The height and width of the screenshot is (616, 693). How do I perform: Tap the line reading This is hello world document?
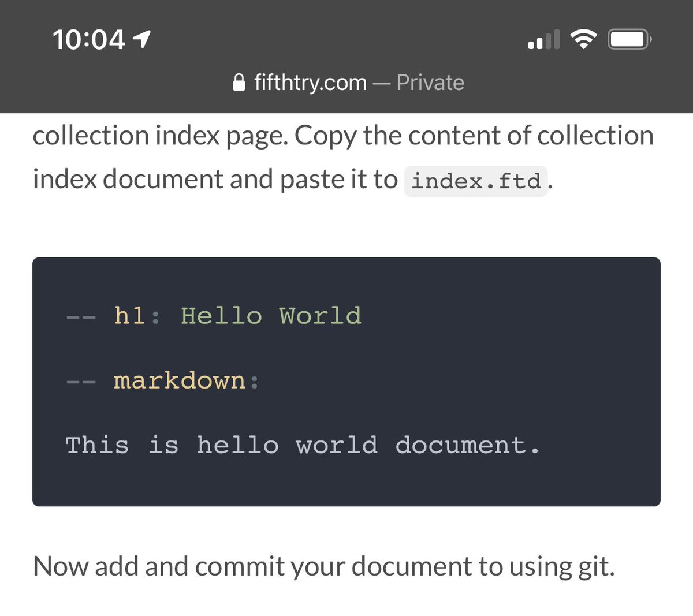pyautogui.click(x=303, y=445)
